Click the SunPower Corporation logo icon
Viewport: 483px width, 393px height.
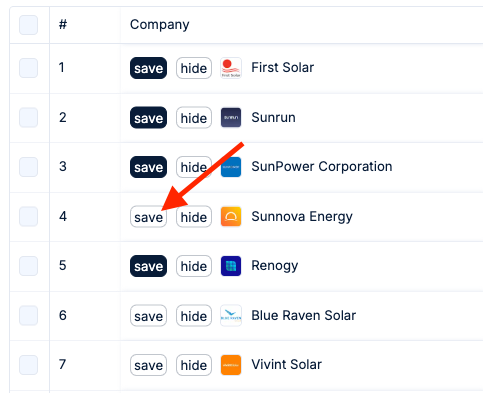click(231, 167)
